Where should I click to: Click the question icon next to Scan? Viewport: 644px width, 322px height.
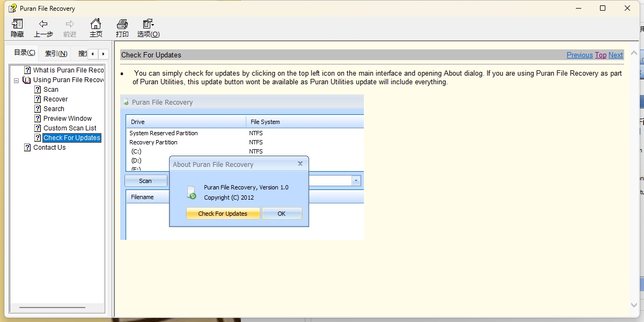click(x=38, y=90)
